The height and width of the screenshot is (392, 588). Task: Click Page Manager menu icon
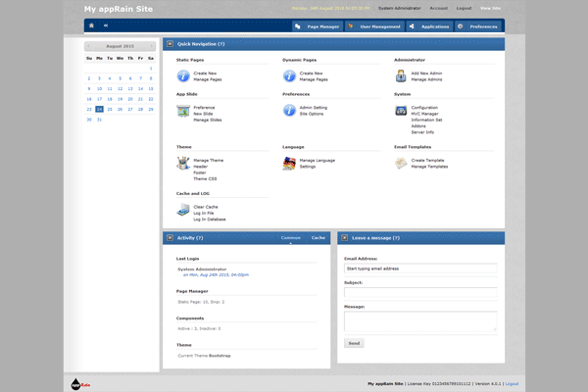pos(297,26)
